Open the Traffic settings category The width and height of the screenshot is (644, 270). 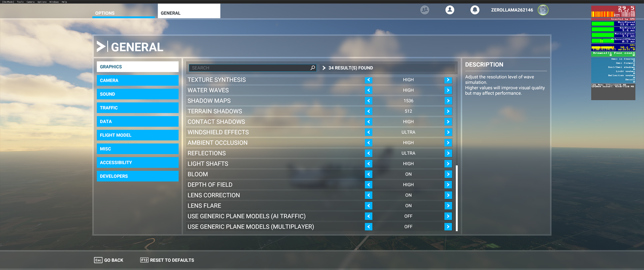click(x=137, y=108)
